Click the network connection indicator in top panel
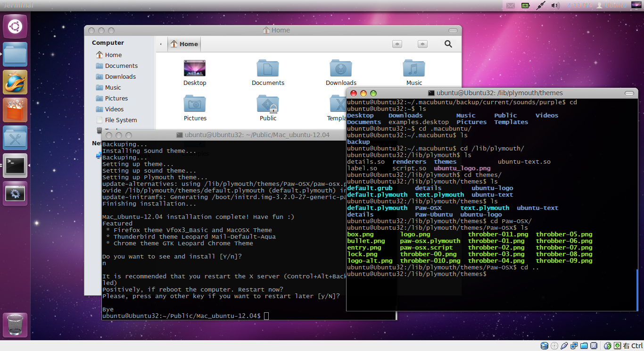This screenshot has width=644, height=351. (540, 6)
